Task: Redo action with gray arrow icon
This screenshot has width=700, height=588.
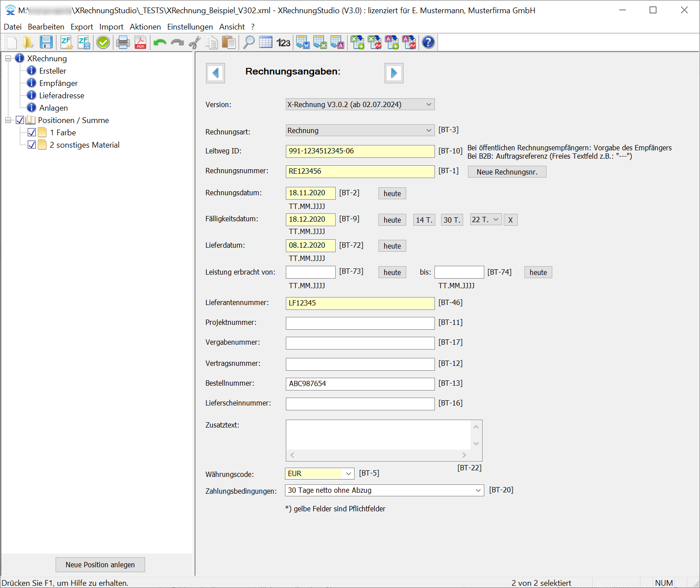Action: click(x=177, y=43)
